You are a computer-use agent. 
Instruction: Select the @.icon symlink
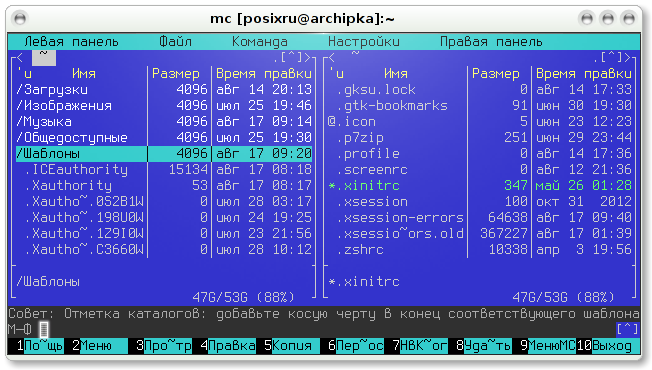click(480, 121)
